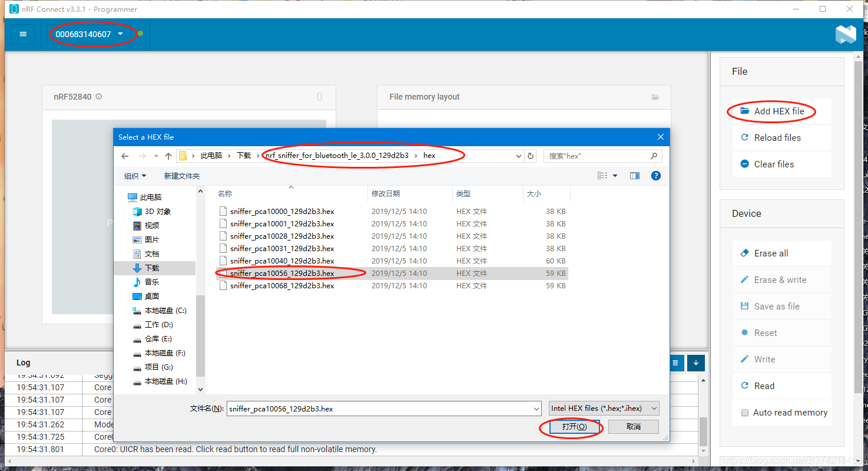Open Intel HEX files type dropdown
This screenshot has height=471, width=868.
[604, 409]
